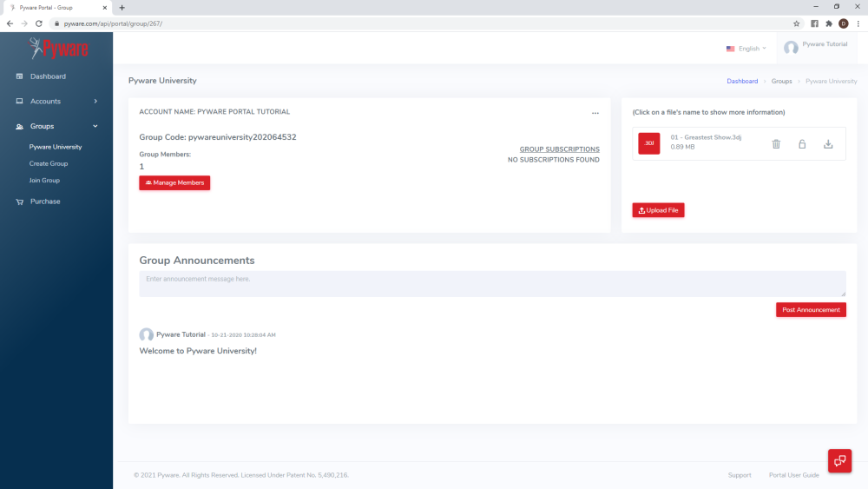Click the US flag icon beside English
The height and width of the screenshot is (489, 868).
(x=730, y=49)
